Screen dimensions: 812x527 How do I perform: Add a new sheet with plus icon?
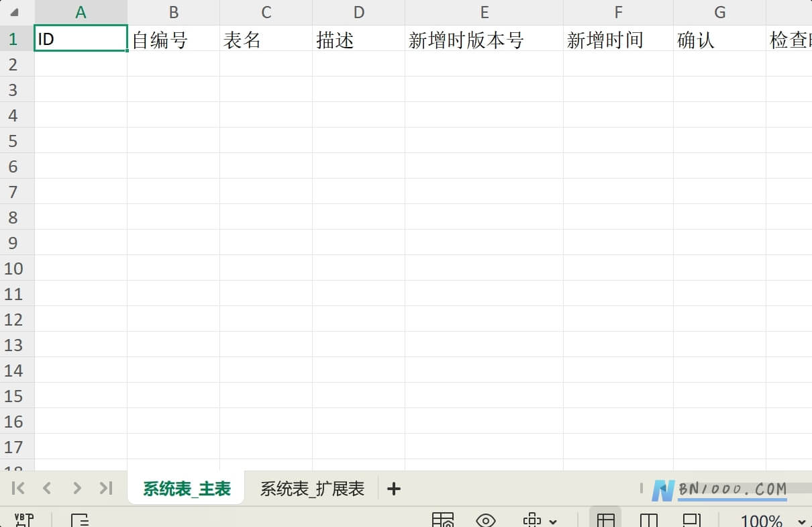(x=394, y=489)
